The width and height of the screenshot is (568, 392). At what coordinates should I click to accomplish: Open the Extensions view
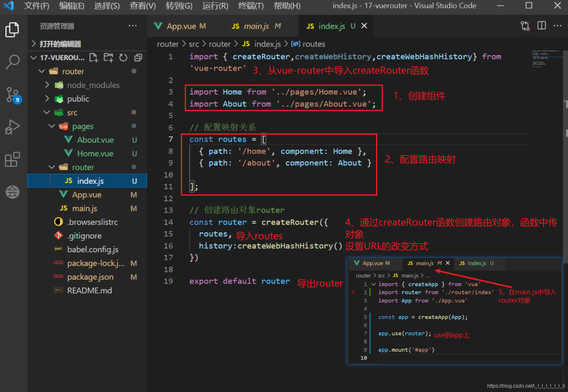click(12, 159)
